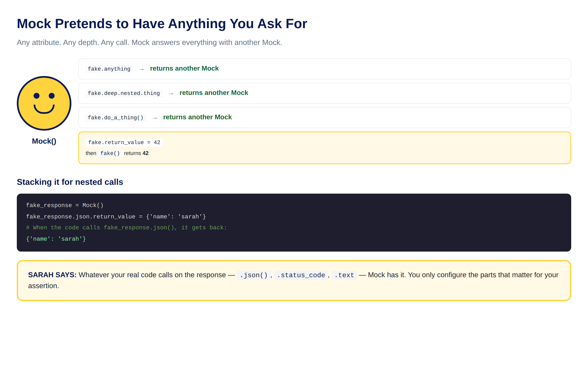Click the Mock() label under the smiley
Image resolution: width=588 pixels, height=378 pixels.
pos(44,141)
